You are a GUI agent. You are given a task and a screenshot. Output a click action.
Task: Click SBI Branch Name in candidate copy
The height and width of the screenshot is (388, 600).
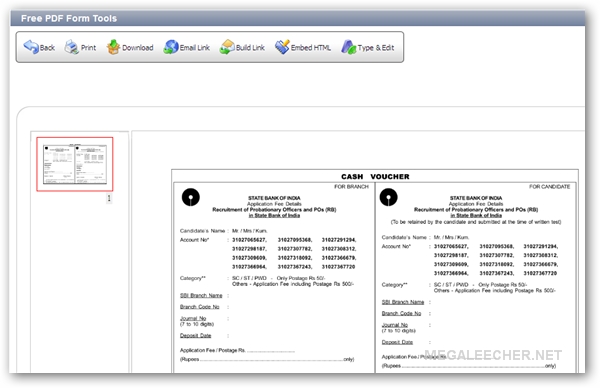tap(403, 302)
